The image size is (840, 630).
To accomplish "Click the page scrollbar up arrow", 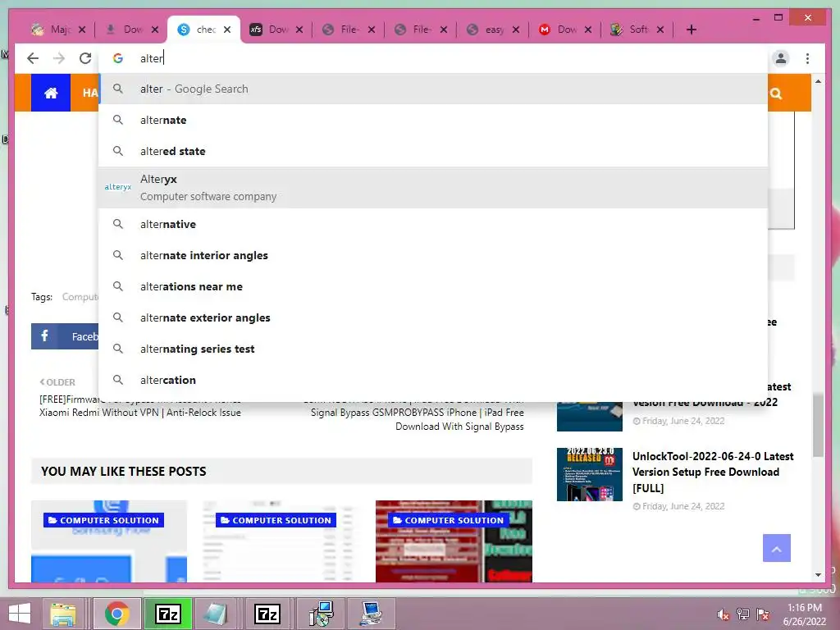I will tap(818, 81).
